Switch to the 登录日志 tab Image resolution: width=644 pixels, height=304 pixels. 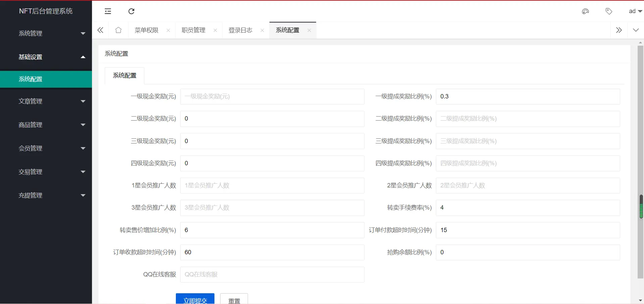pyautogui.click(x=240, y=30)
